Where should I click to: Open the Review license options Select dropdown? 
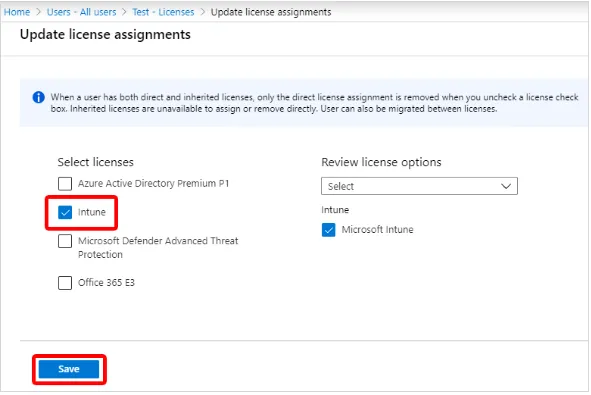click(420, 186)
